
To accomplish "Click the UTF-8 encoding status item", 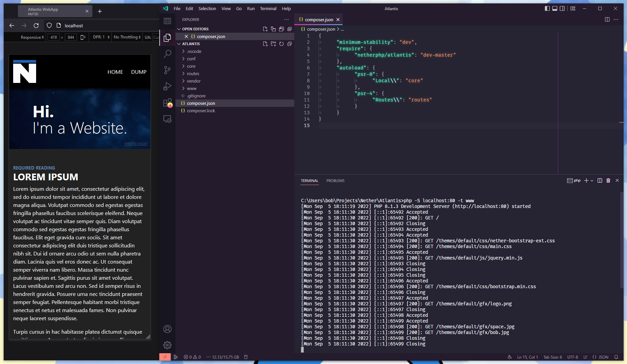I will click(x=573, y=357).
